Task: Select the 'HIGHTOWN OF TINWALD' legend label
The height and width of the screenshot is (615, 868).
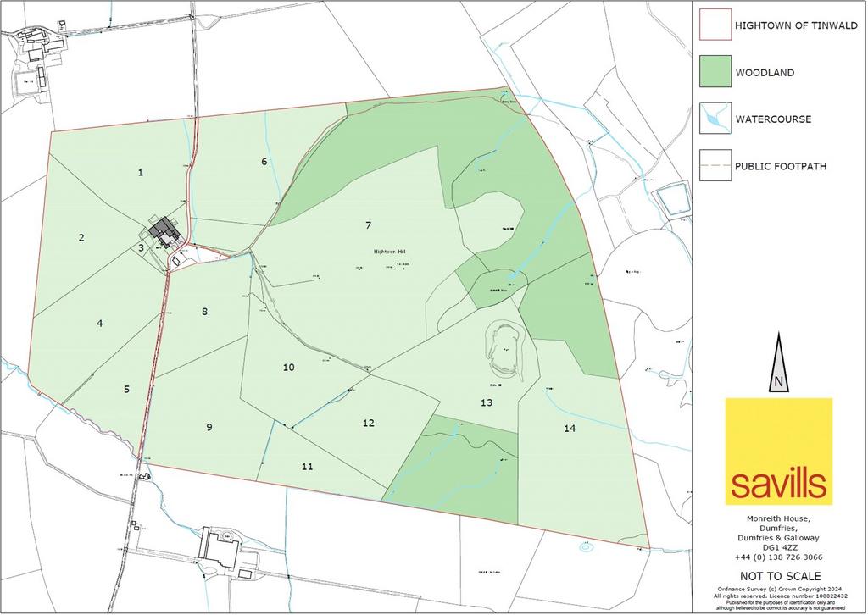Action: point(796,25)
